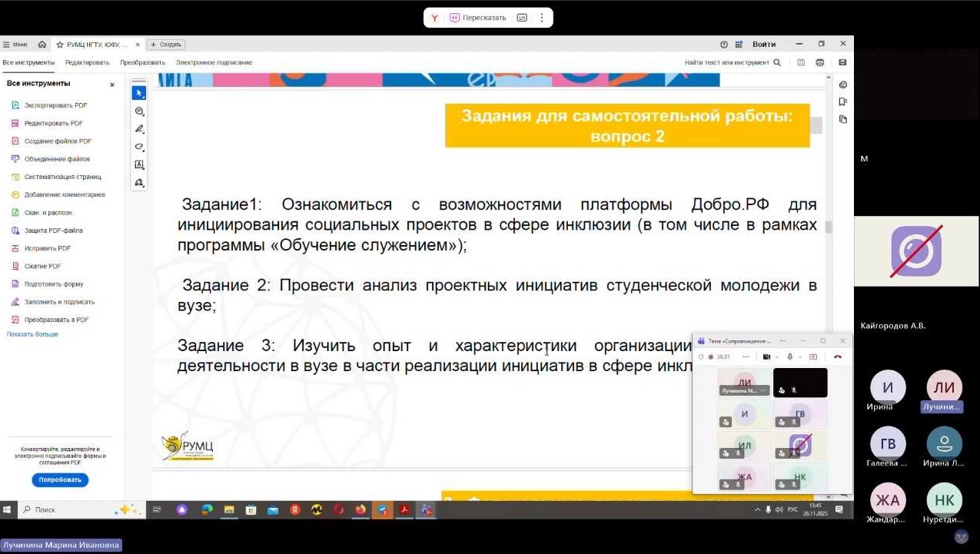Choose the zoom tool in floating toolbar

[x=139, y=111]
